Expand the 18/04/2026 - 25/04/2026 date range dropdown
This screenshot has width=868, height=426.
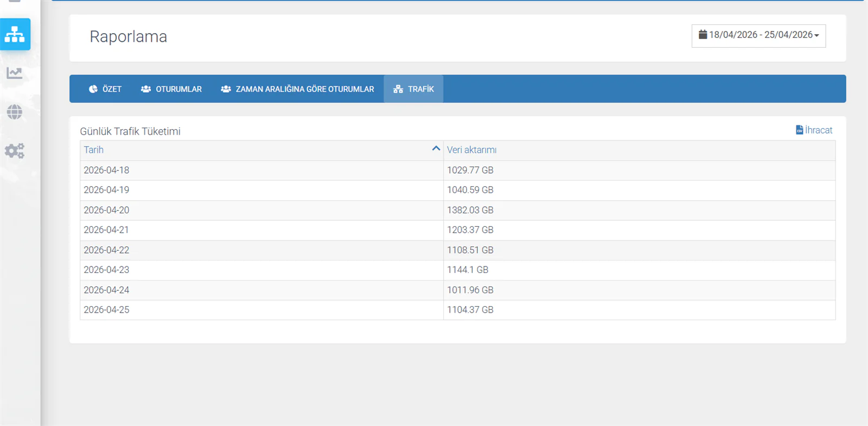coord(758,36)
